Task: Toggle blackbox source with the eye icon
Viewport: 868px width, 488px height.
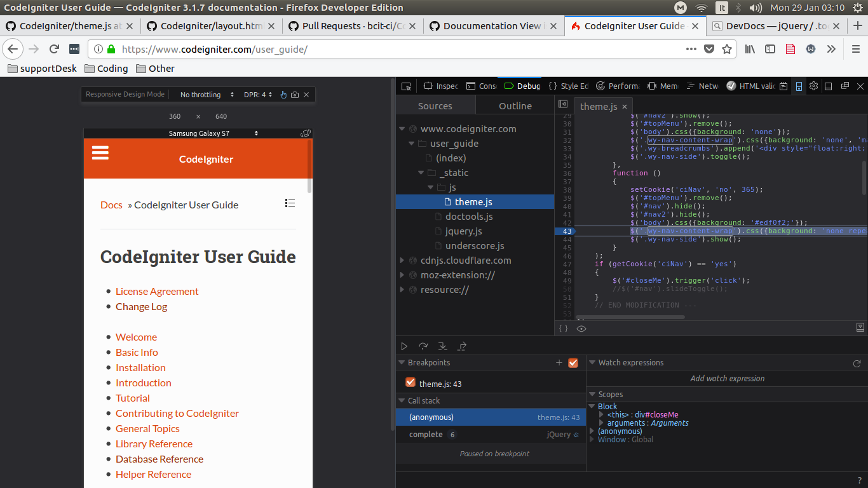Action: click(581, 329)
